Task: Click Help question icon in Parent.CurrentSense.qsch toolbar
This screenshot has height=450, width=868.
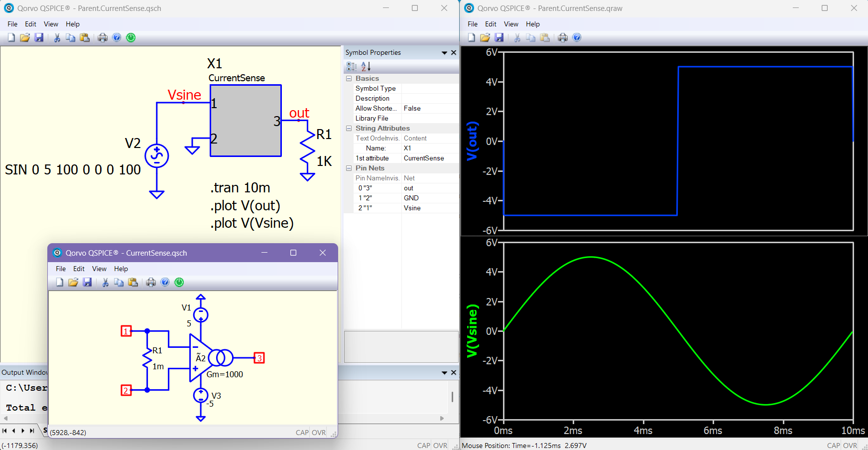Action: pyautogui.click(x=117, y=37)
